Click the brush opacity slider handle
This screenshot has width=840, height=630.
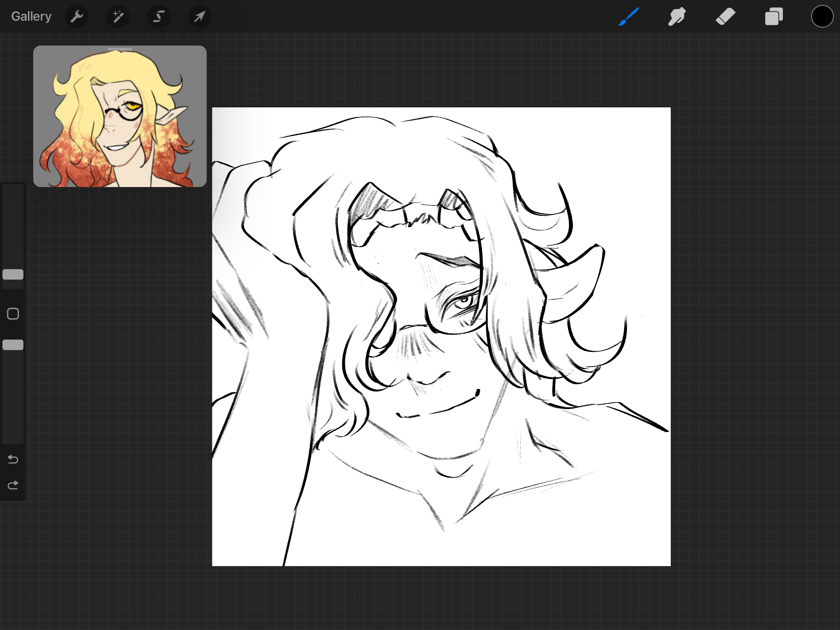pyautogui.click(x=13, y=345)
